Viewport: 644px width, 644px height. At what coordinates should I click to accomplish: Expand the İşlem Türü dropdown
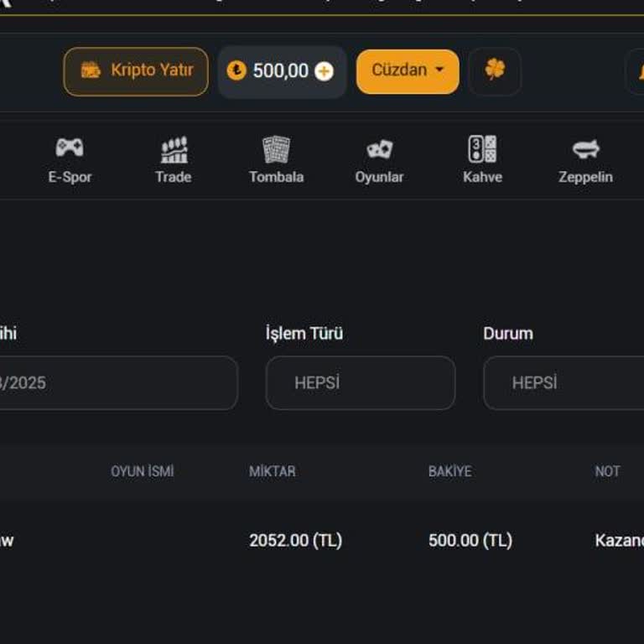click(x=361, y=383)
